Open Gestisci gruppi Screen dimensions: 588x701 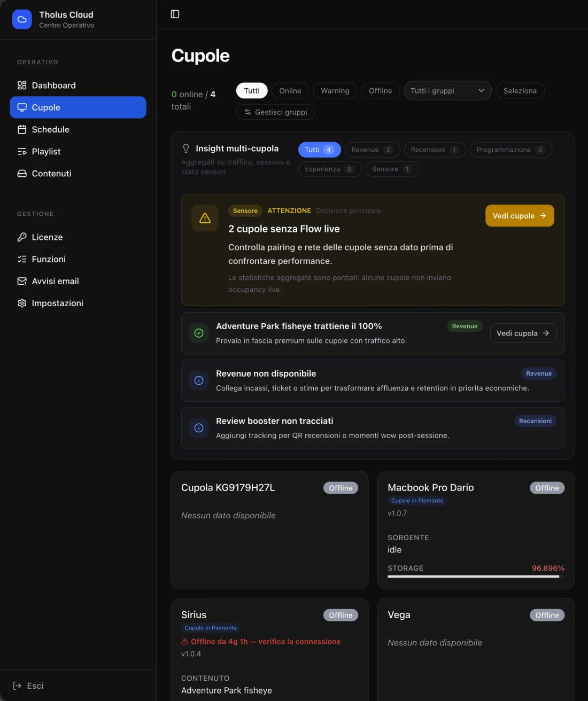pos(275,112)
